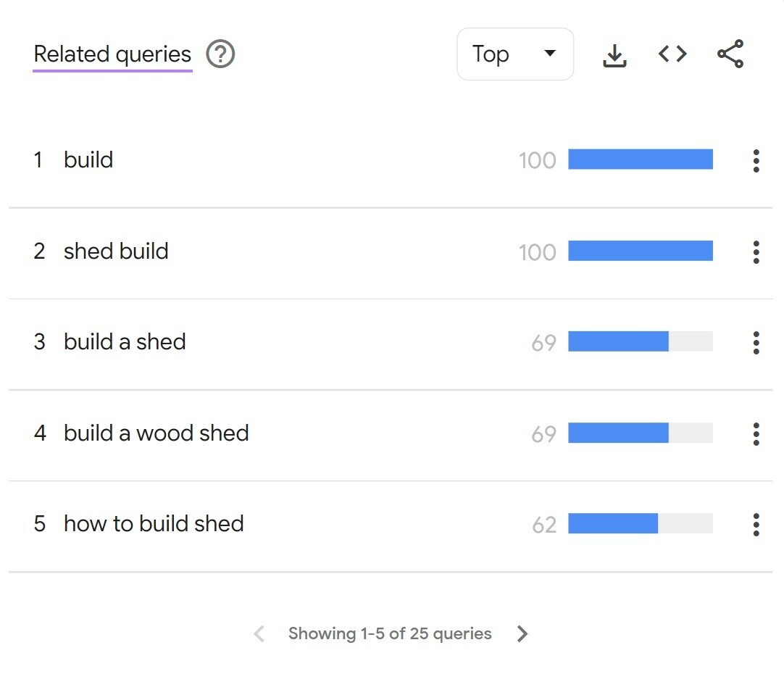
Task: Click 'Showing 1-5 of 25 queries' text
Action: 390,633
